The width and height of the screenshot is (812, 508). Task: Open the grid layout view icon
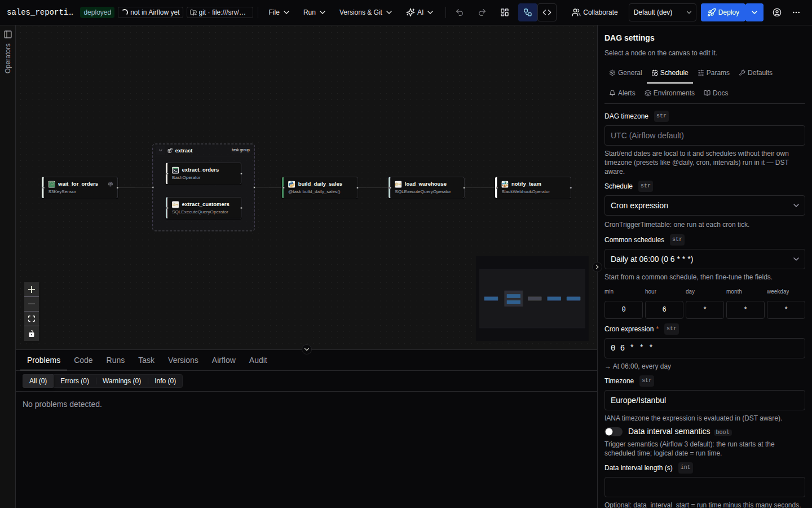point(505,12)
